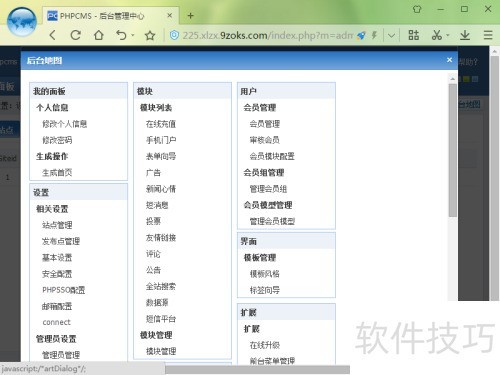Reload the page with refresh icon

[x=75, y=35]
